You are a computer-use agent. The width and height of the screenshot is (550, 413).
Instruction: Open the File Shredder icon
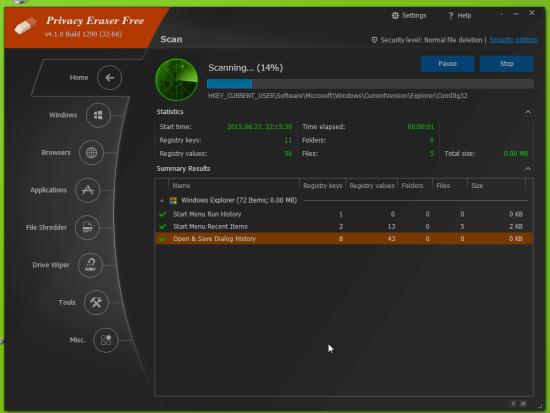(x=87, y=228)
